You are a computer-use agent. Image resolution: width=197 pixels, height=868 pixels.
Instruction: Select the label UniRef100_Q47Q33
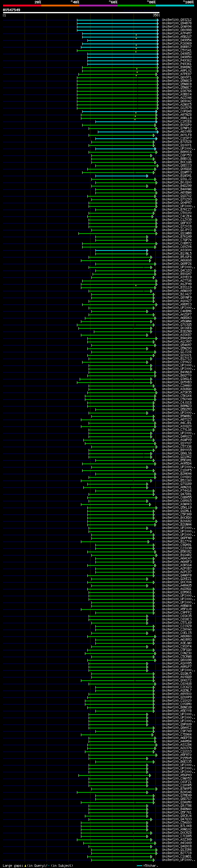click(177, 819)
